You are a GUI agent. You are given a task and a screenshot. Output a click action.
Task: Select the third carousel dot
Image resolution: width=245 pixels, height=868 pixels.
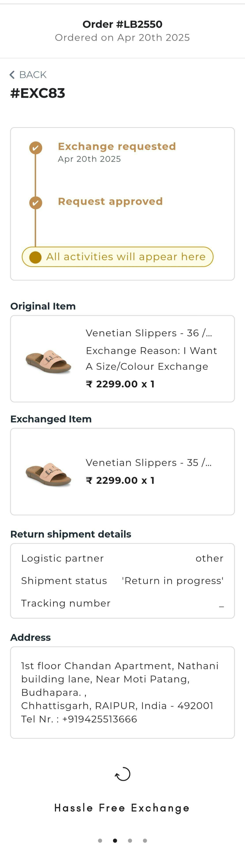click(x=130, y=840)
